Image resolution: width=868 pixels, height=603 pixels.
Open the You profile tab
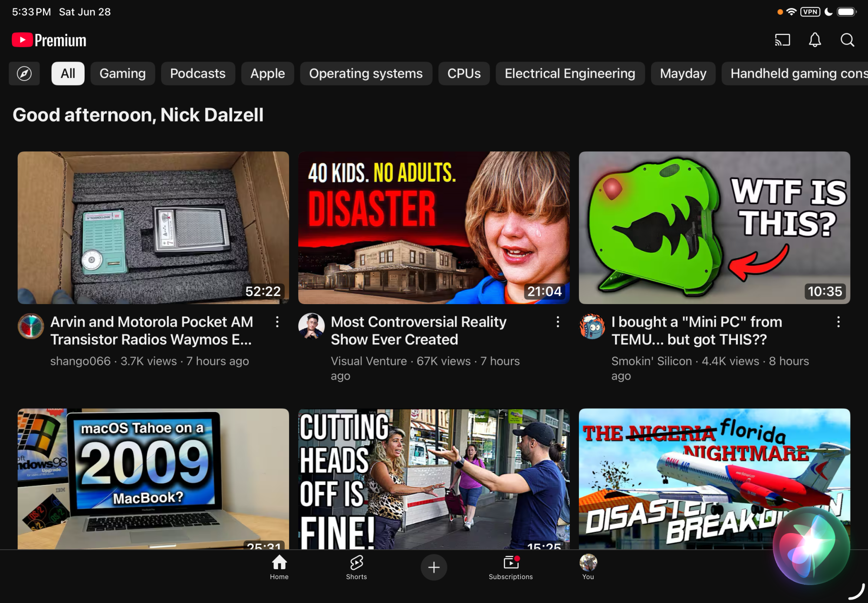tap(588, 567)
